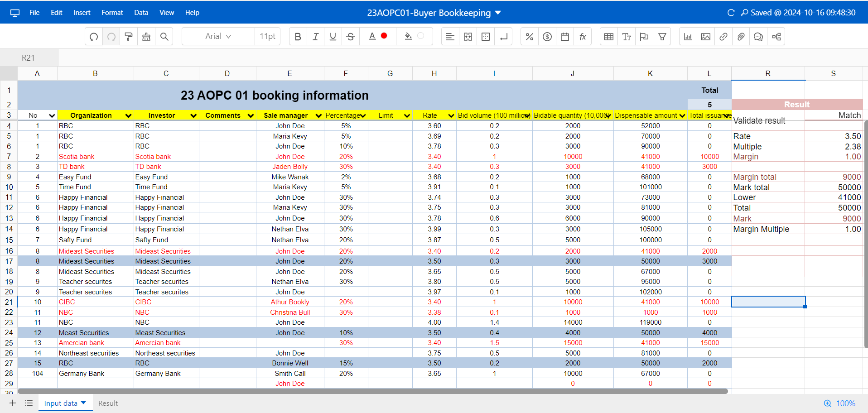Add a comment bubble
The width and height of the screenshot is (868, 413).
point(758,37)
